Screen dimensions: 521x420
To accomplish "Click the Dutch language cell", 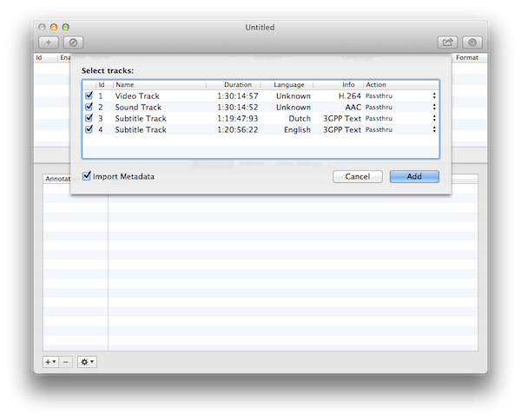I will (x=300, y=119).
